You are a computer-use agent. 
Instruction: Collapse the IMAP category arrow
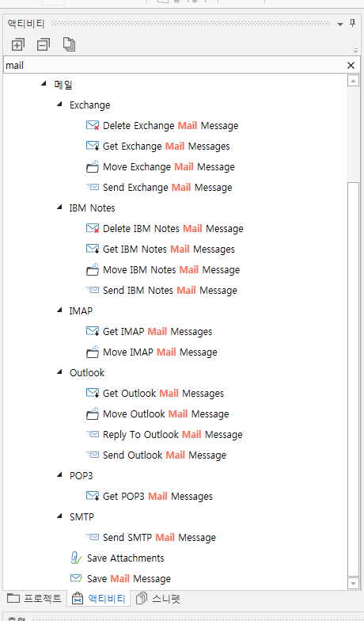[60, 310]
